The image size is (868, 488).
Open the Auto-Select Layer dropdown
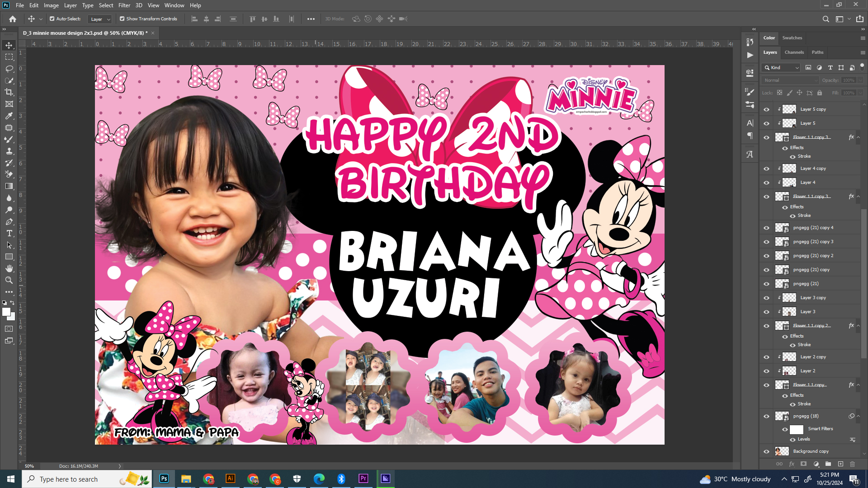point(100,19)
